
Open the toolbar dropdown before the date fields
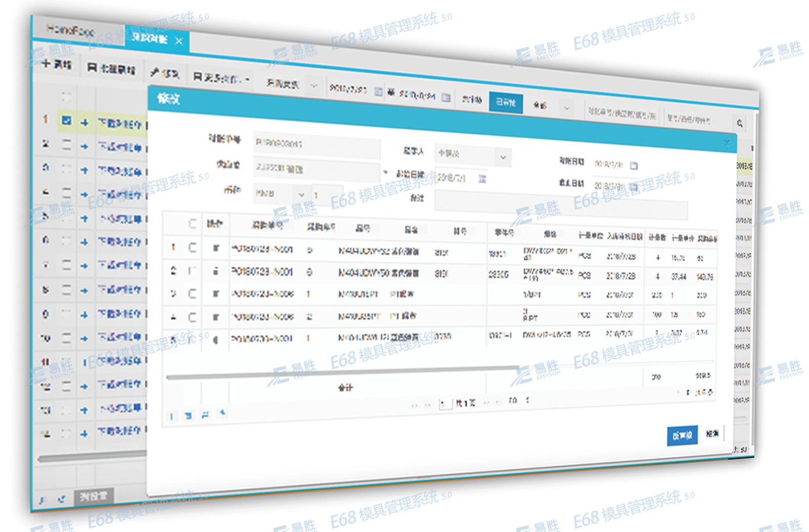(313, 86)
